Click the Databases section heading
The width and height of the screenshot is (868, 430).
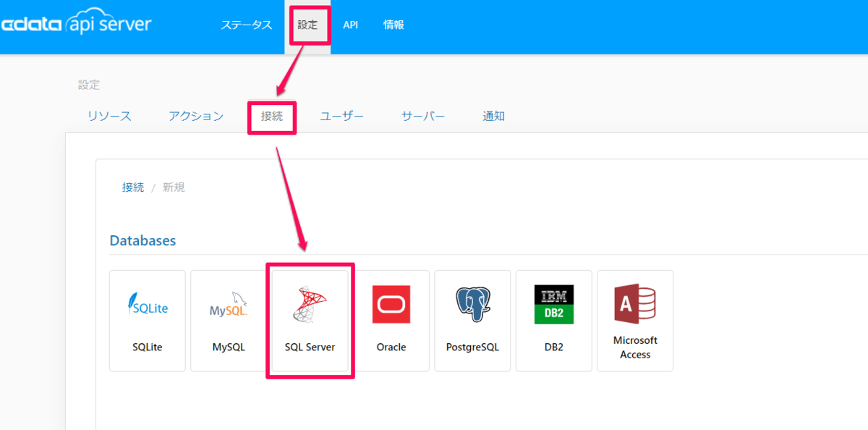click(x=142, y=240)
